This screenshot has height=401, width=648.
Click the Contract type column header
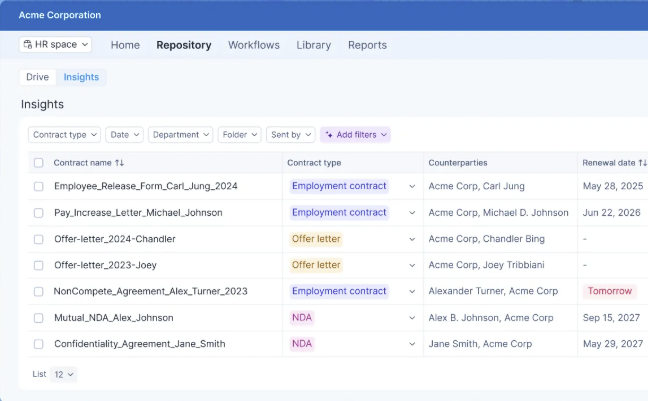pos(314,163)
